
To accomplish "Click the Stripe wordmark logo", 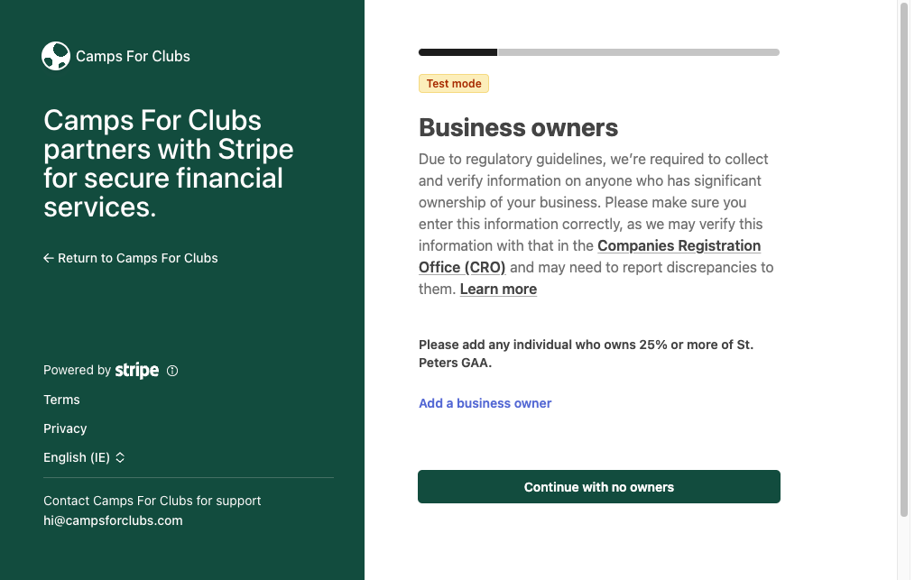I will coord(137,370).
